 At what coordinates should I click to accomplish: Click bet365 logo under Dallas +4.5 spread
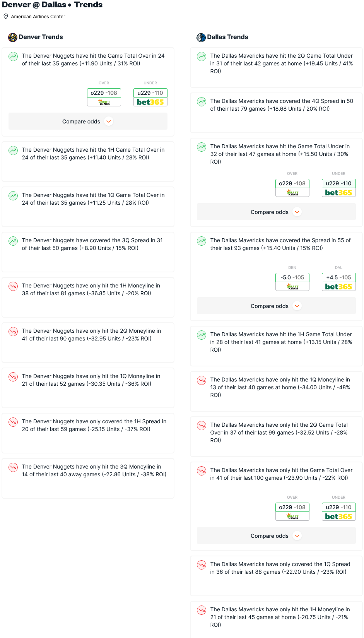[x=339, y=287]
